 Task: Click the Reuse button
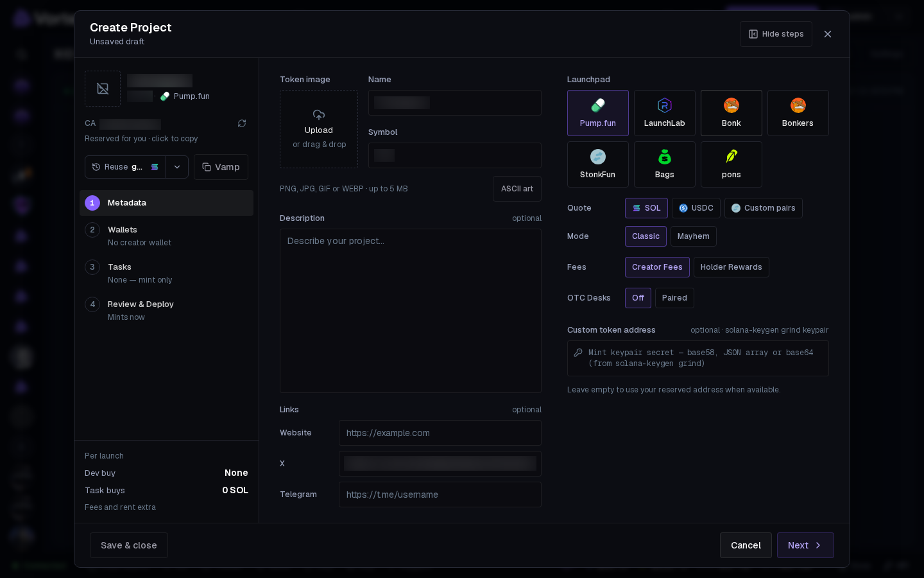125,167
